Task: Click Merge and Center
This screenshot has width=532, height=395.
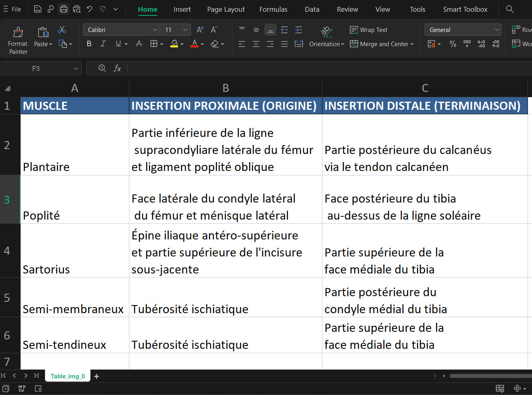Action: 382,44
